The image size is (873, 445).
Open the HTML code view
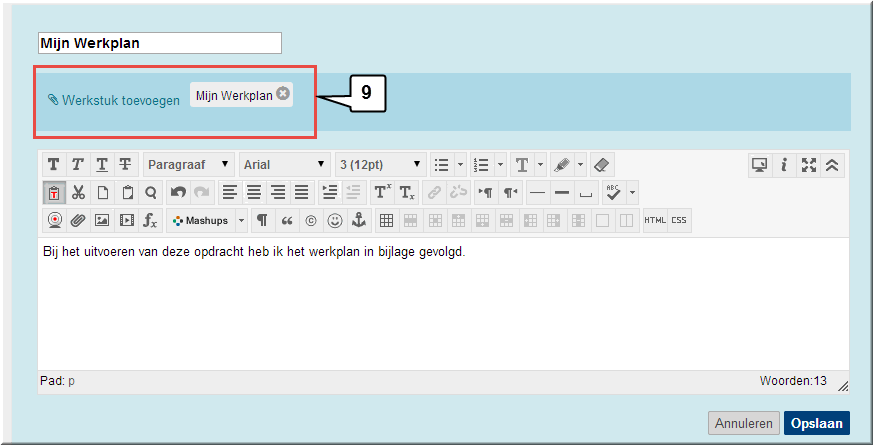point(655,221)
